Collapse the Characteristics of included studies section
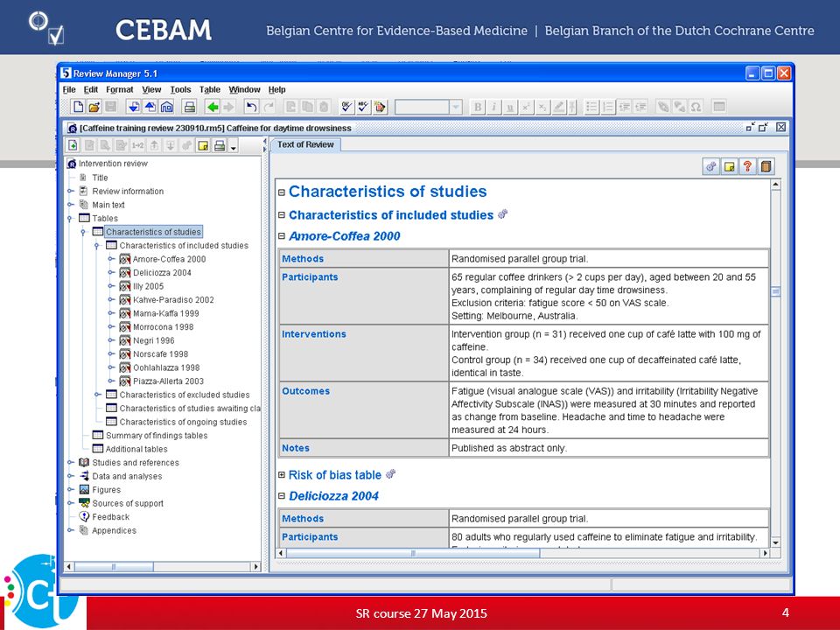840x630 pixels. [282, 215]
